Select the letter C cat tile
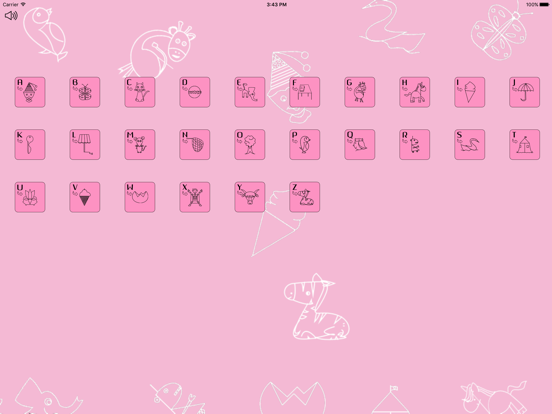 [140, 92]
